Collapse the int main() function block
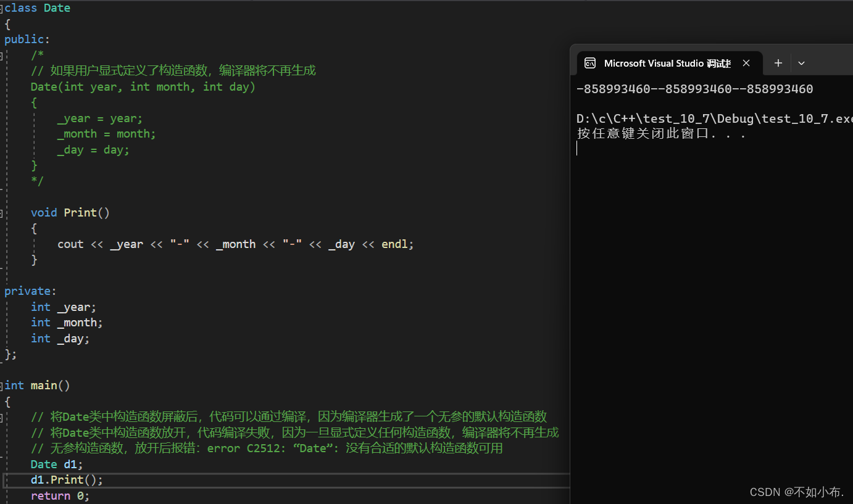853x504 pixels. pyautogui.click(x=2, y=386)
